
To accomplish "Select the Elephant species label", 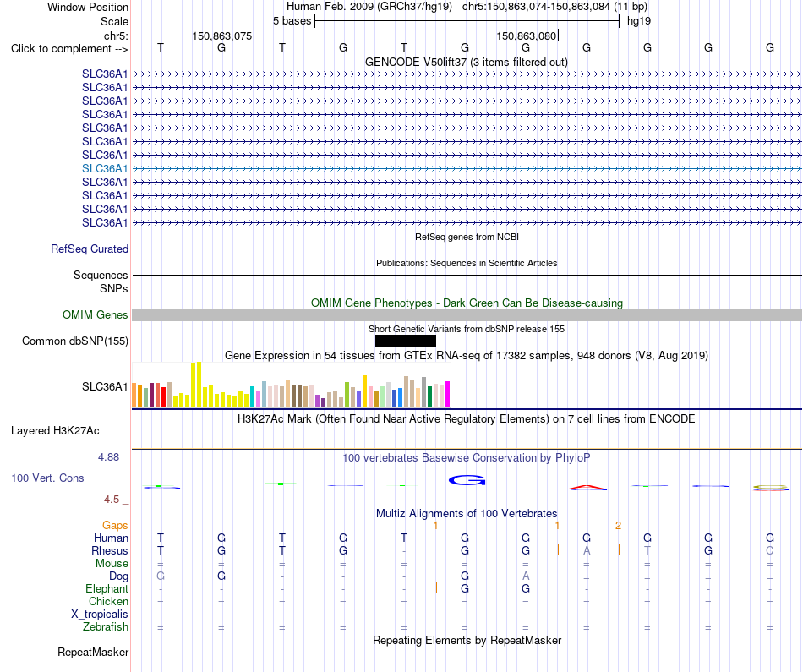I will coord(107,588).
